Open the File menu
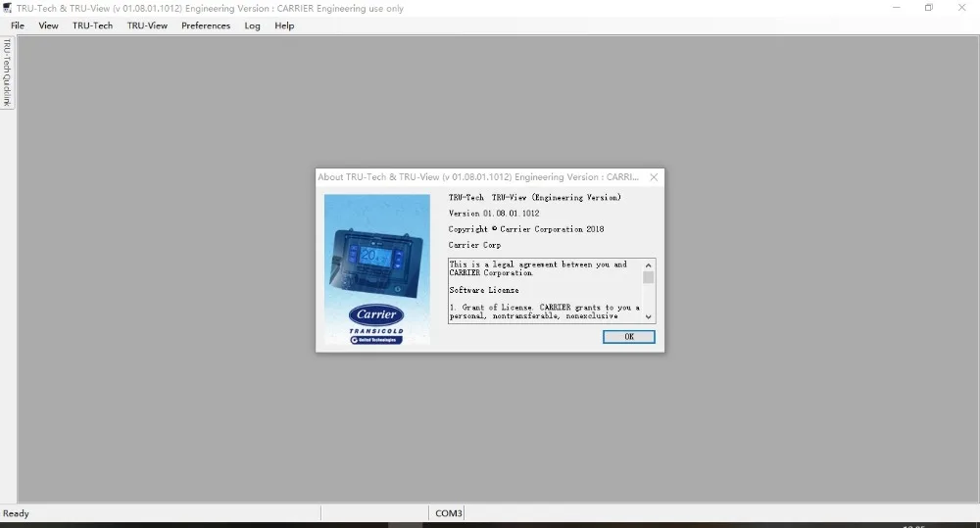 (18, 25)
